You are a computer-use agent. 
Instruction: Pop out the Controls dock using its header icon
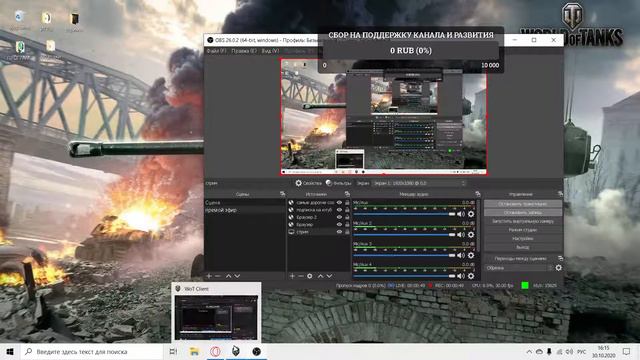coord(560,194)
